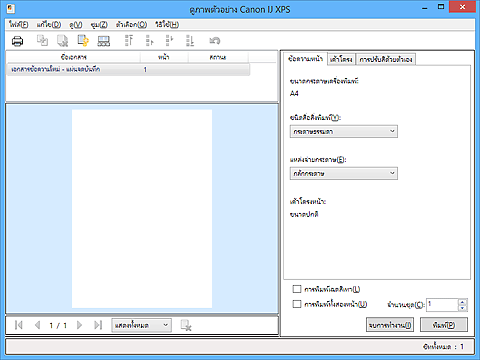Go to the next preview page
Screen dimensions: 480x360
pyautogui.click(x=79, y=325)
